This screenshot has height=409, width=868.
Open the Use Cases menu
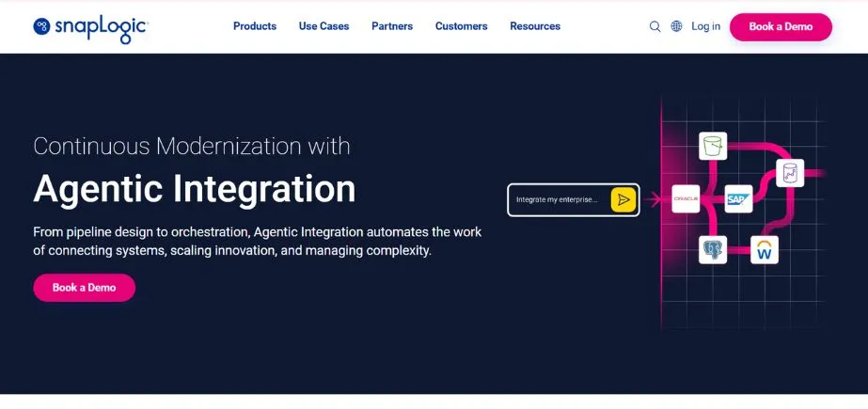[x=324, y=26]
